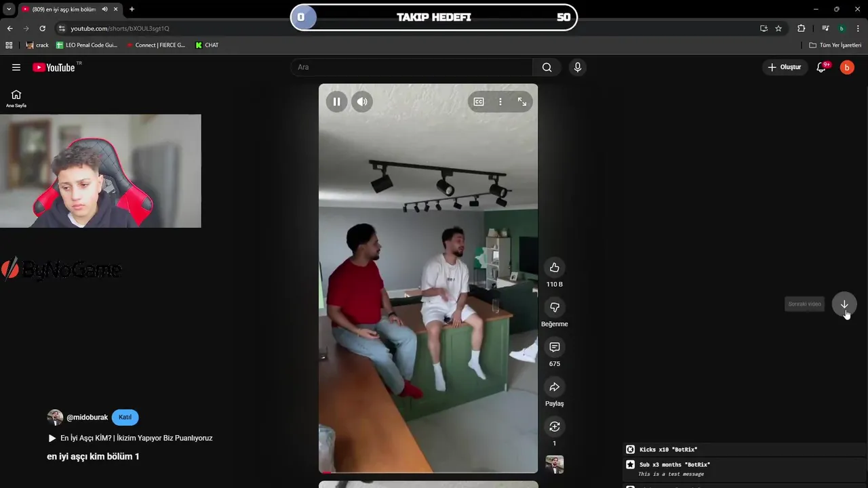
Task: Open a new tab with the plus button
Action: click(132, 9)
